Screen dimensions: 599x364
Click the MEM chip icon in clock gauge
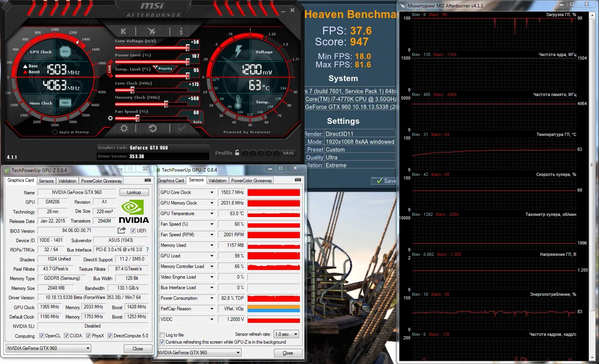pyautogui.click(x=65, y=103)
